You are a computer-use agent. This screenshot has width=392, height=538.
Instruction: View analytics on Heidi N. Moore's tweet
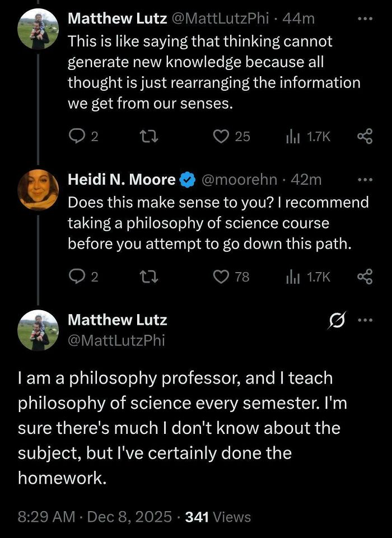pyautogui.click(x=292, y=276)
